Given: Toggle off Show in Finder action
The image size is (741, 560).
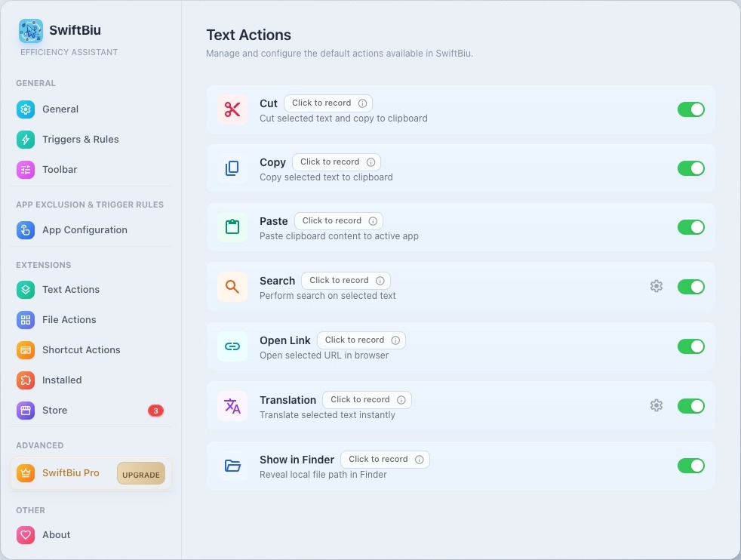Looking at the screenshot, I should click(x=691, y=466).
